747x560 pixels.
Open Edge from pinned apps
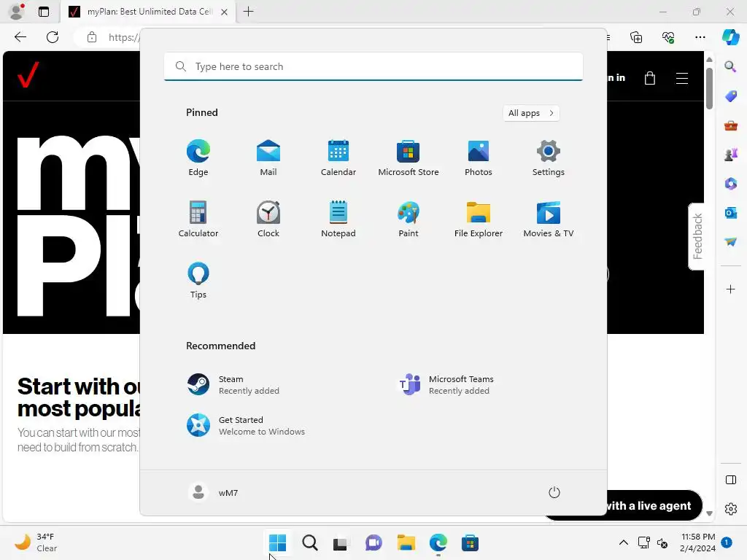(x=198, y=158)
